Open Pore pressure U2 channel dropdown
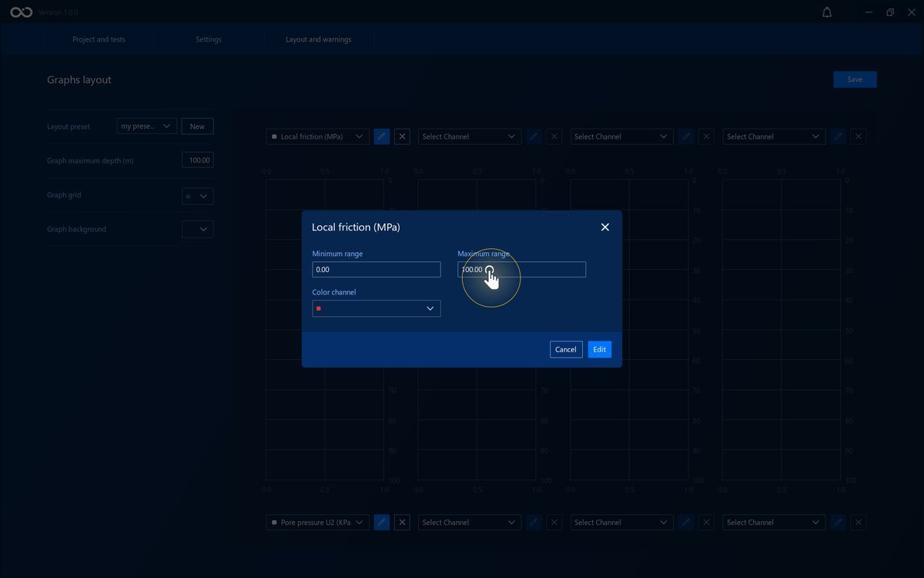Viewport: 924px width, 578px height. pyautogui.click(x=318, y=523)
